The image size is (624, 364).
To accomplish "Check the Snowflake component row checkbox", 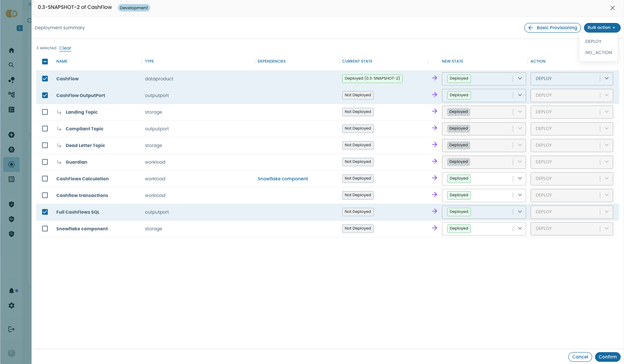I will point(45,228).
